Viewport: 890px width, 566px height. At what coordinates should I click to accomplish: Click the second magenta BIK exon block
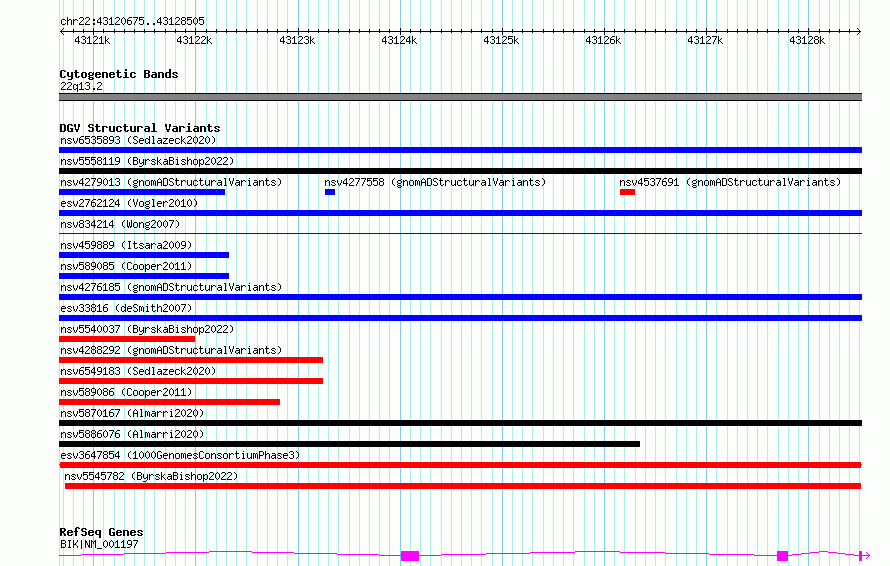783,556
